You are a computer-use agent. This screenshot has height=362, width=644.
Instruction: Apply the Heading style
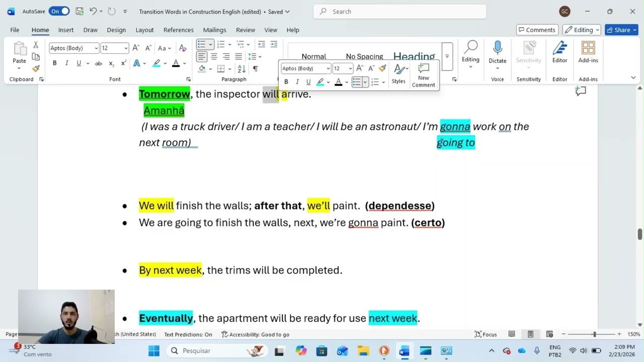[414, 56]
